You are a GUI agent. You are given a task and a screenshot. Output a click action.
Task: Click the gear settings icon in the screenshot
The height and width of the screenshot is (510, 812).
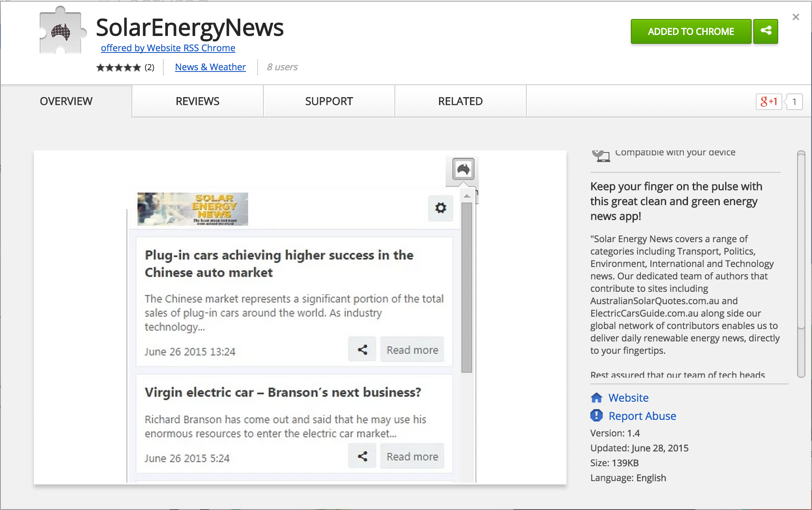[441, 208]
